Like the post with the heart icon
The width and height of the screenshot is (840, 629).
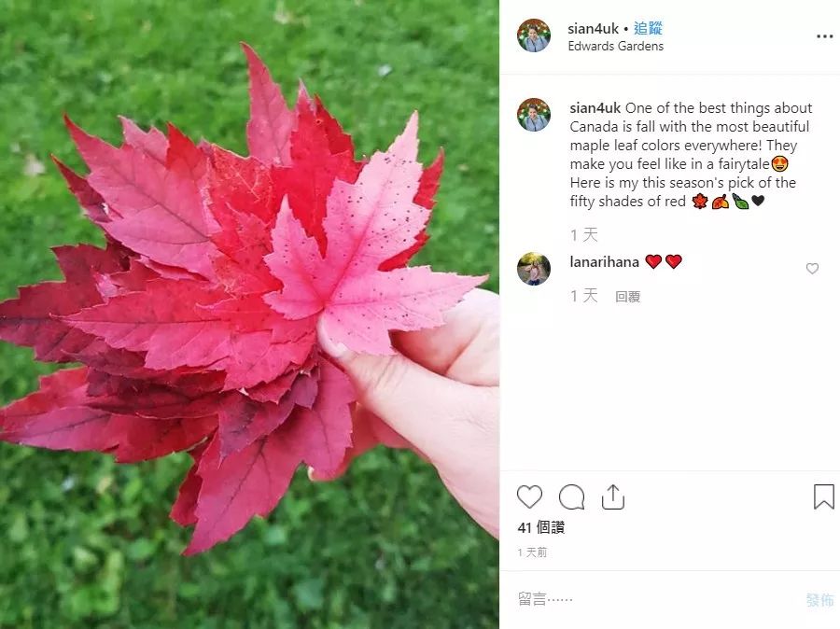tap(529, 496)
